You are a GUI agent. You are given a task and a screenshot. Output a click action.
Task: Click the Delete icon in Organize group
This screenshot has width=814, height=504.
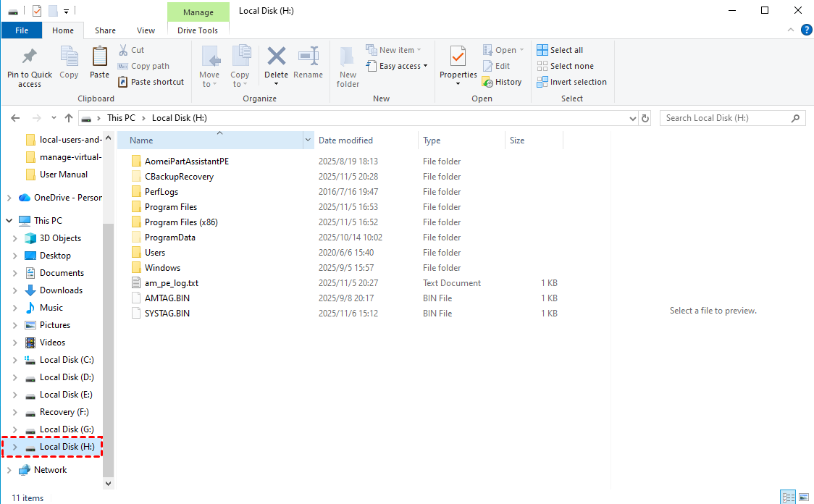click(x=276, y=57)
